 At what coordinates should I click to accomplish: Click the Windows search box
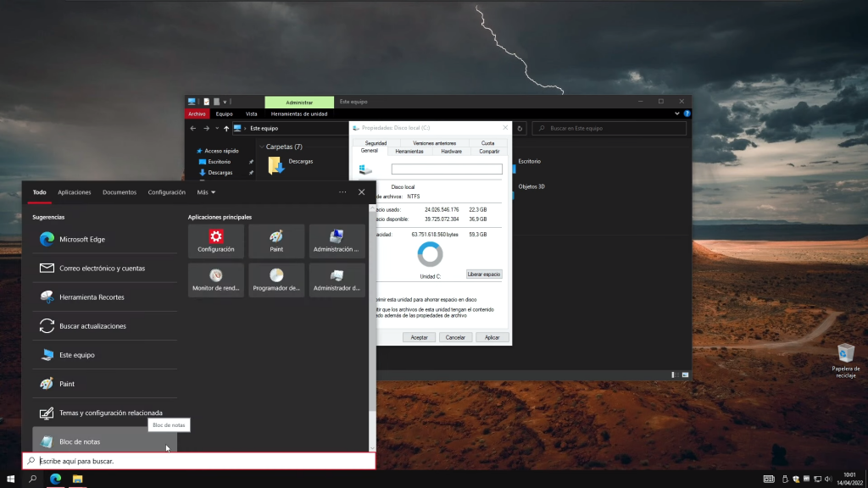tap(199, 462)
